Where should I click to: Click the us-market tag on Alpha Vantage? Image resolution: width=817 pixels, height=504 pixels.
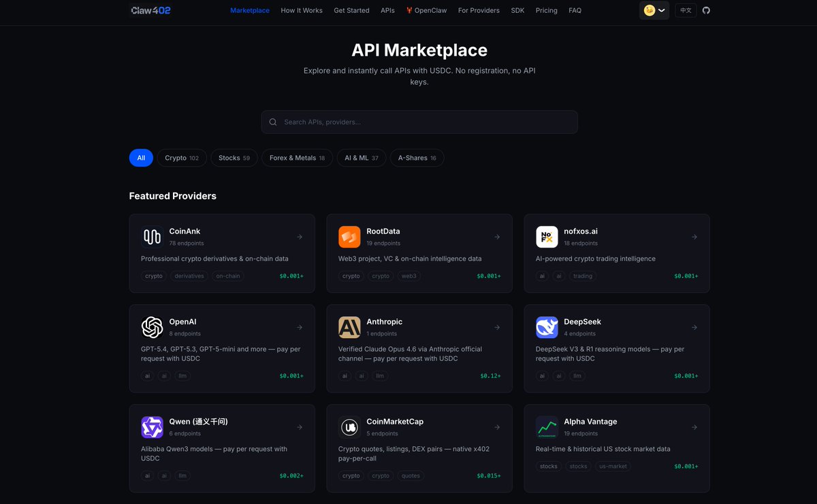613,467
